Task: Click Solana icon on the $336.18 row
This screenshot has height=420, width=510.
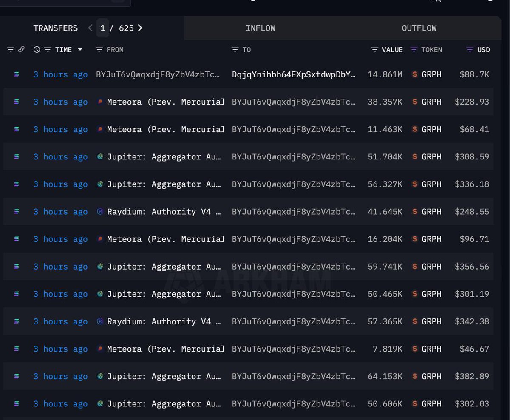Action: point(16,184)
